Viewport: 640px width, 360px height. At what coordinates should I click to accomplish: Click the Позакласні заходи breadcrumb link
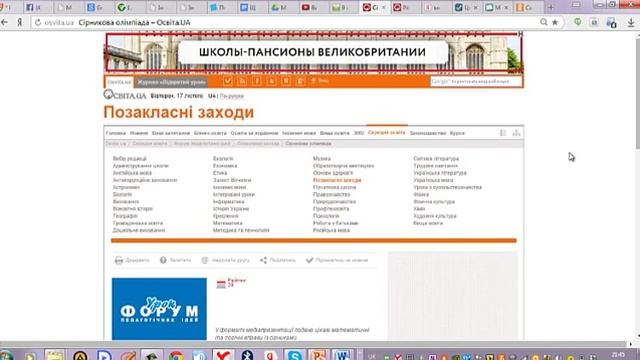point(258,144)
